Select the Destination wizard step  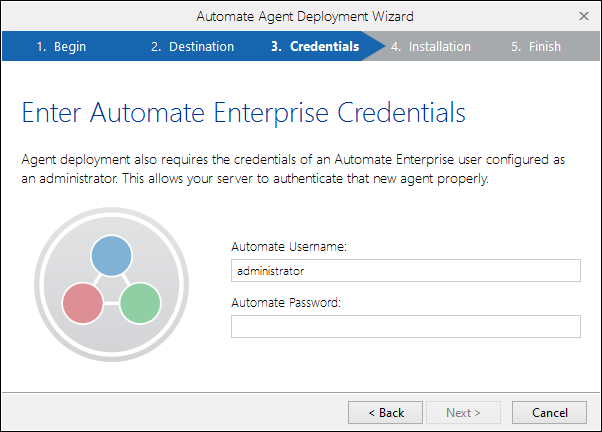(192, 47)
